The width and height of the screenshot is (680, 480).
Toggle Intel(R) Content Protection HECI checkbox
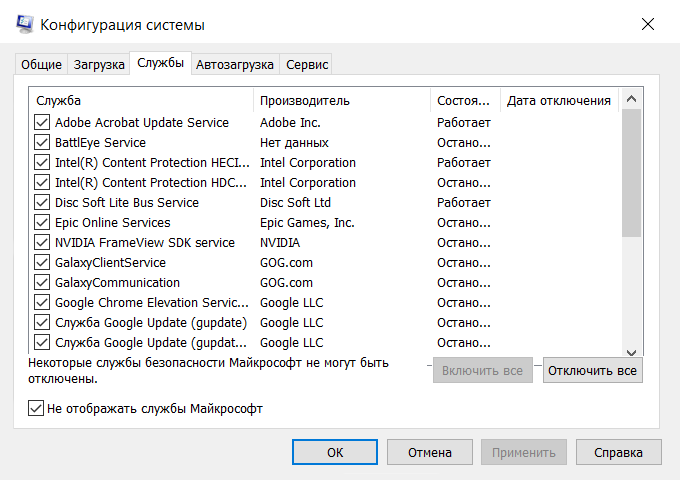42,163
